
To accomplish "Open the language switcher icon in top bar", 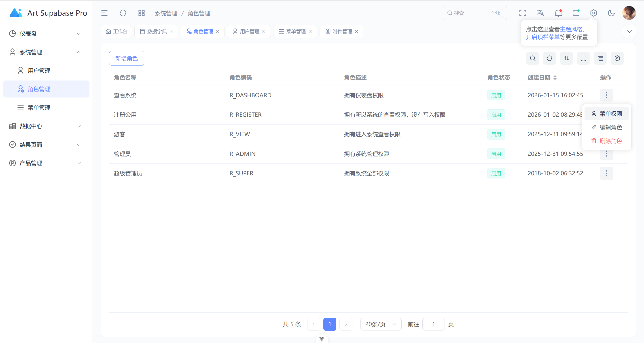I will 540,13.
